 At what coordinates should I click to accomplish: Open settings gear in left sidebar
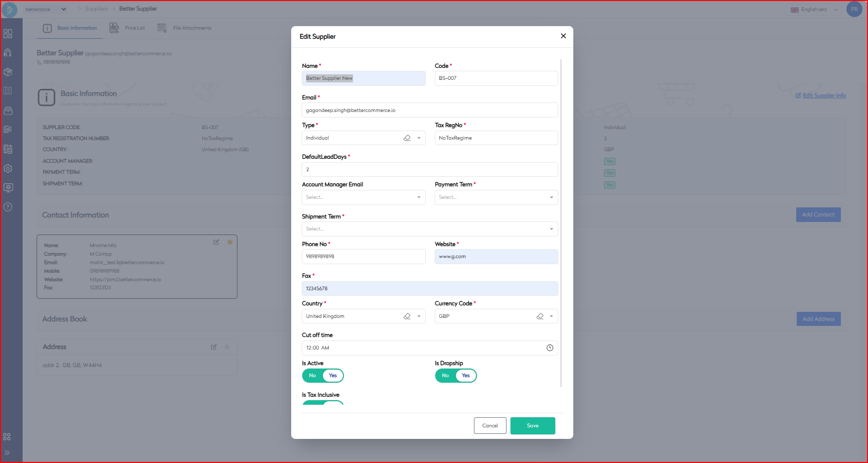coord(8,169)
